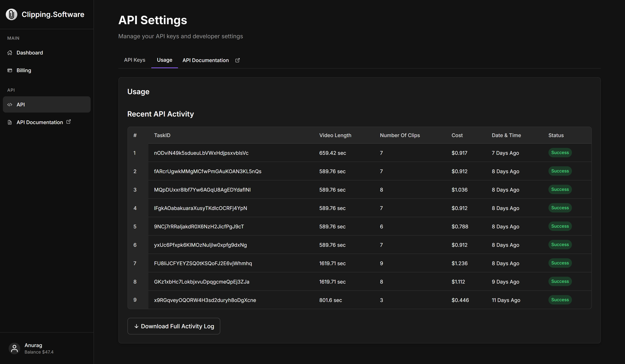
Task: Click the Anurag account name
Action: point(33,345)
